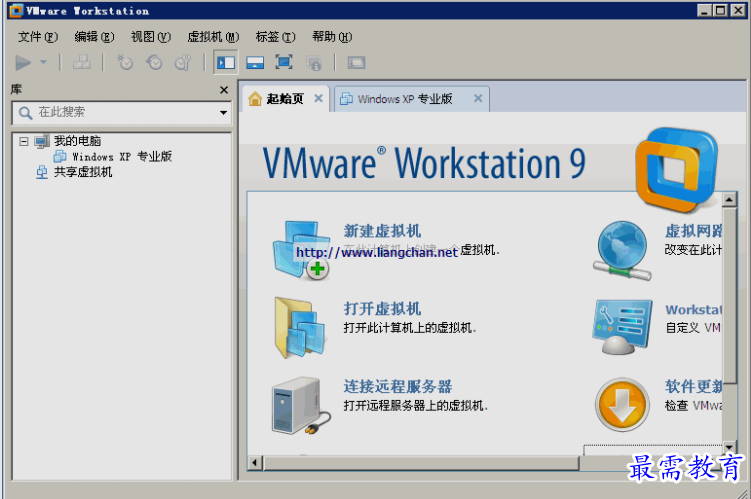Click the 连接远程服务器 link
751x499 pixels.
click(398, 386)
